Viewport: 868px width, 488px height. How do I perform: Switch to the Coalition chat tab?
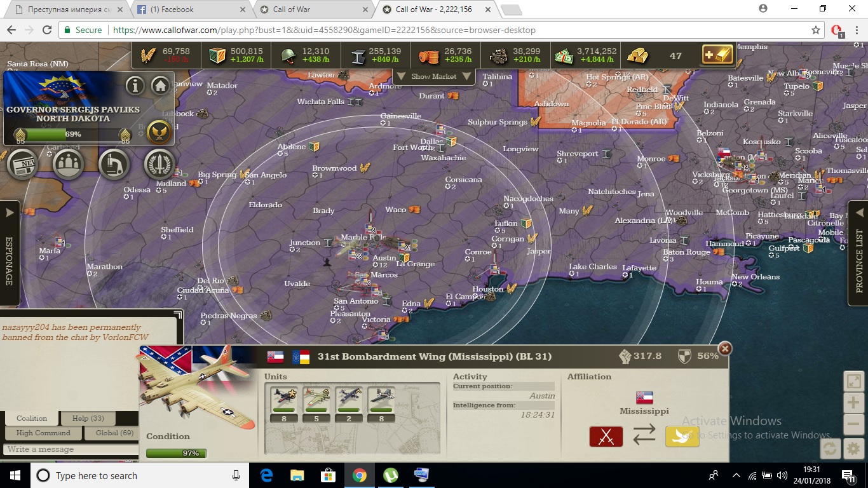pyautogui.click(x=32, y=418)
